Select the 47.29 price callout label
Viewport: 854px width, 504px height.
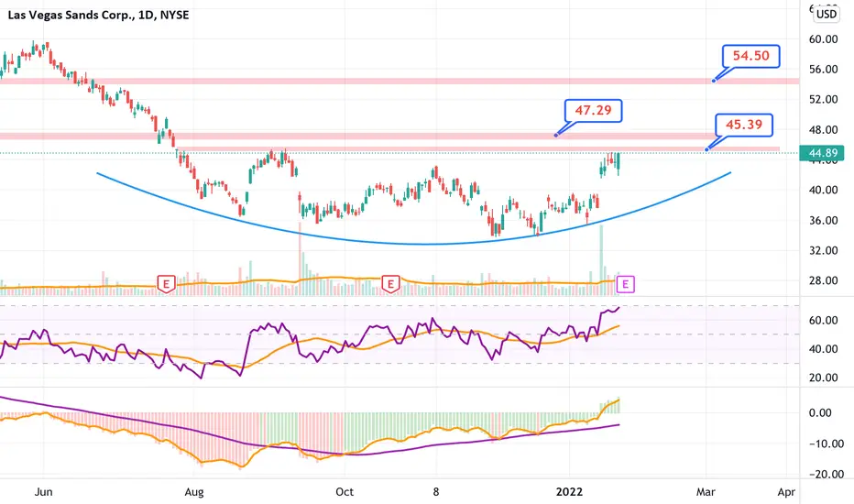coord(593,111)
